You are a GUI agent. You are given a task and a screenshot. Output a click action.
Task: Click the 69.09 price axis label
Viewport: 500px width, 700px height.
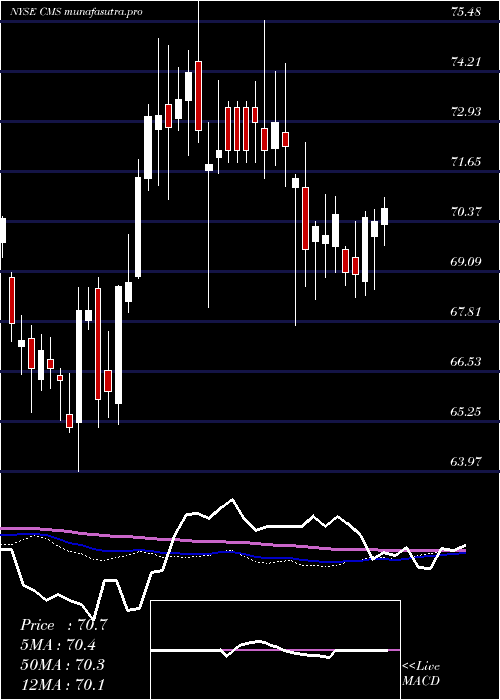(x=466, y=262)
